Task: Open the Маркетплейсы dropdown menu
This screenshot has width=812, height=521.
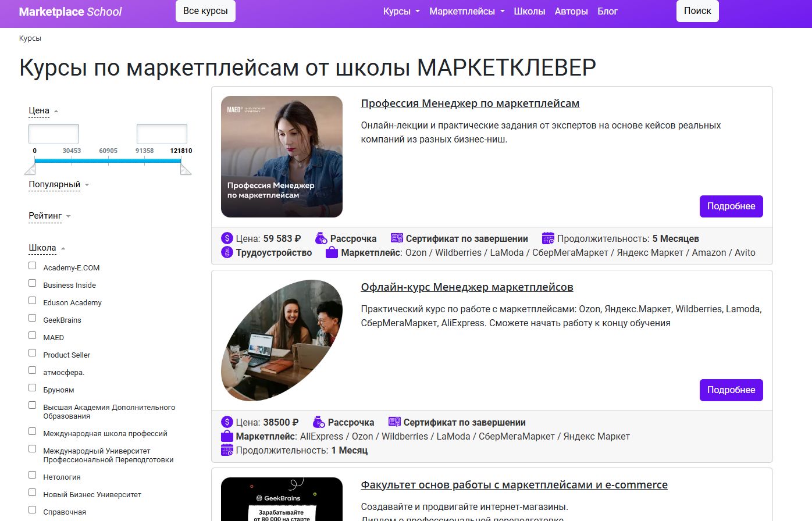Action: pyautogui.click(x=467, y=12)
